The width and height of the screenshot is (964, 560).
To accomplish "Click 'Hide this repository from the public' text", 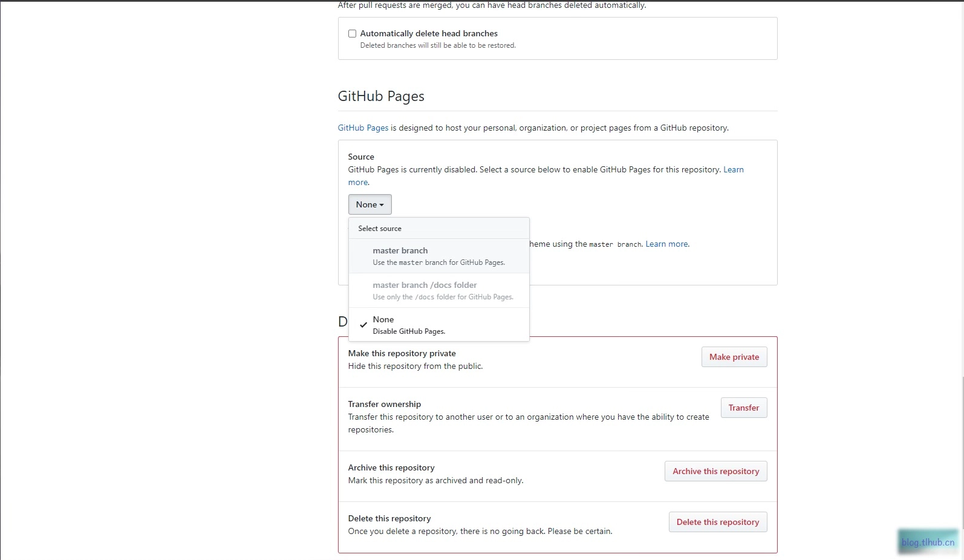I will coord(415,366).
